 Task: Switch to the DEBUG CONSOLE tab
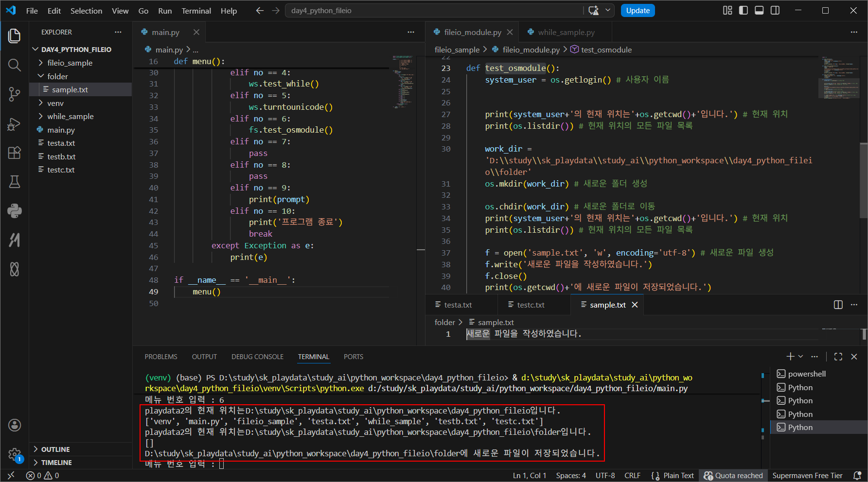pos(257,357)
